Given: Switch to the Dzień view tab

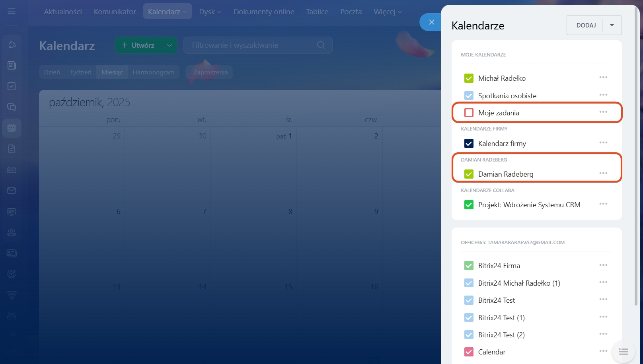Looking at the screenshot, I should pyautogui.click(x=52, y=72).
